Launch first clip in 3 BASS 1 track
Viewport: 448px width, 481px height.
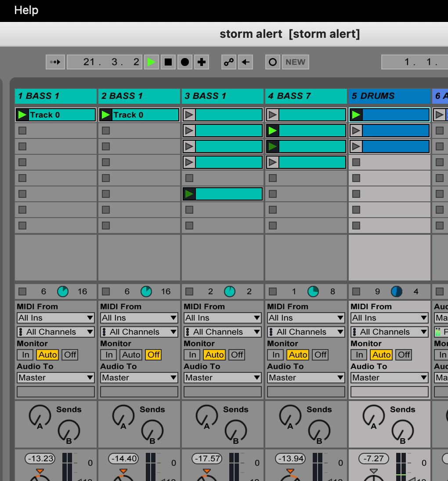click(189, 115)
